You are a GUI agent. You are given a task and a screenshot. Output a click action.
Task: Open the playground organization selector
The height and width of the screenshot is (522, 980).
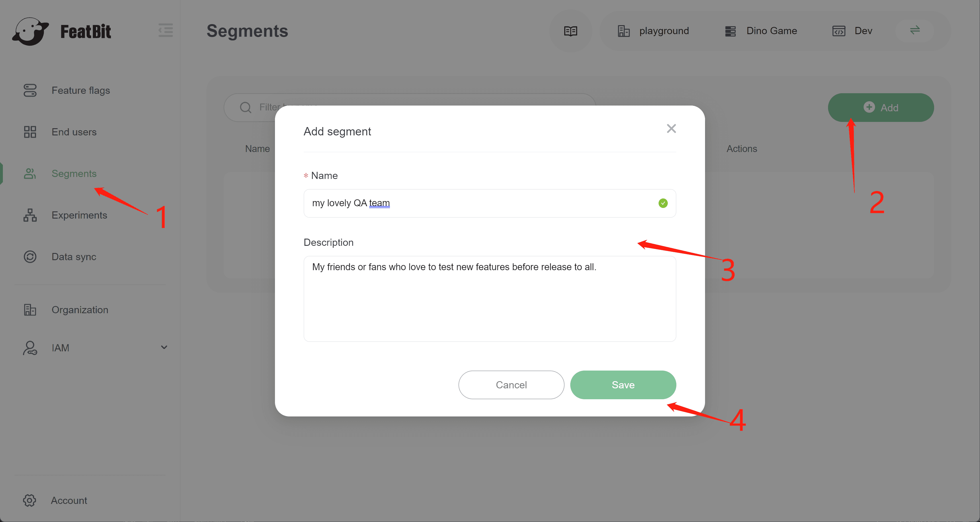click(x=653, y=31)
